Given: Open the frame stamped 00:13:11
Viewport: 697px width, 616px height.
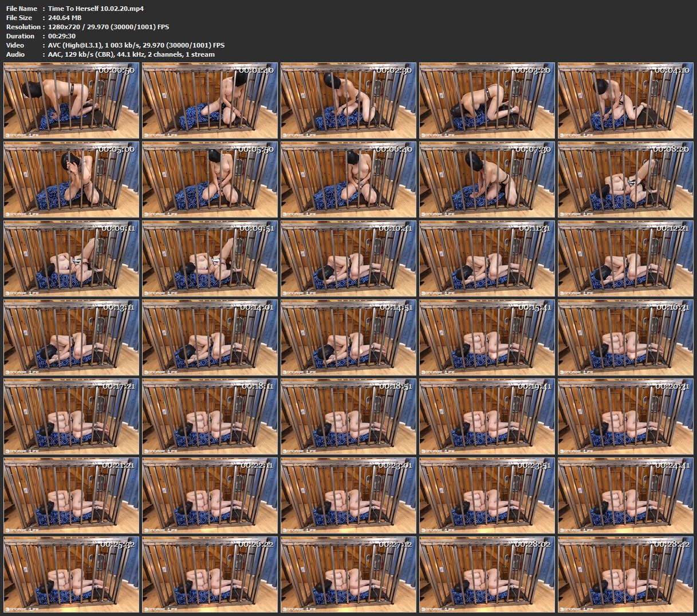Looking at the screenshot, I should point(70,338).
